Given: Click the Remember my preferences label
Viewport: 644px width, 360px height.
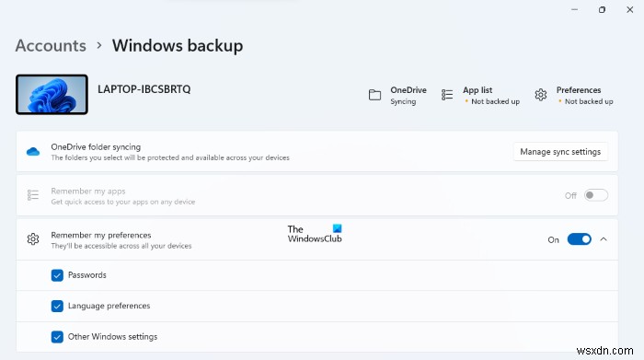Looking at the screenshot, I should point(101,235).
